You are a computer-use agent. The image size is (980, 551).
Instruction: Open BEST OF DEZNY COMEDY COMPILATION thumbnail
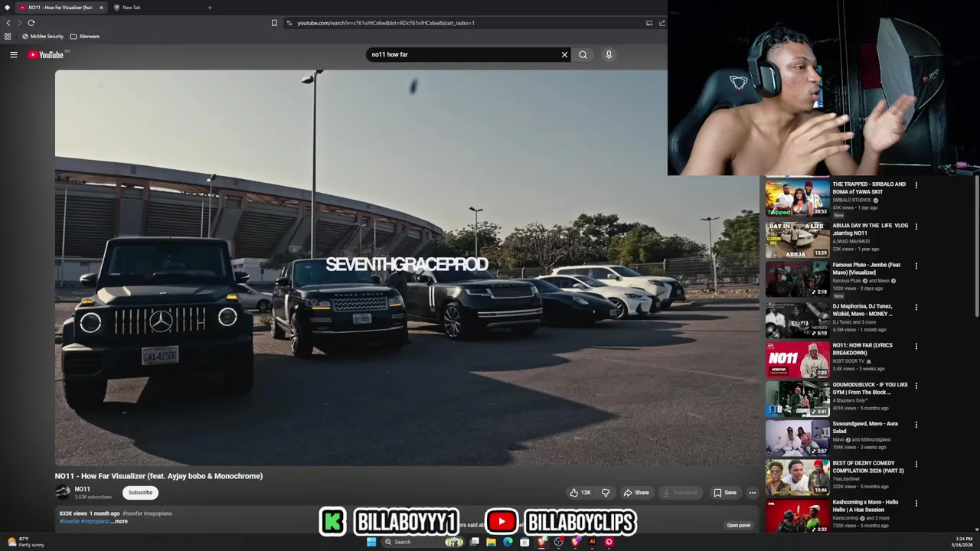tap(798, 478)
